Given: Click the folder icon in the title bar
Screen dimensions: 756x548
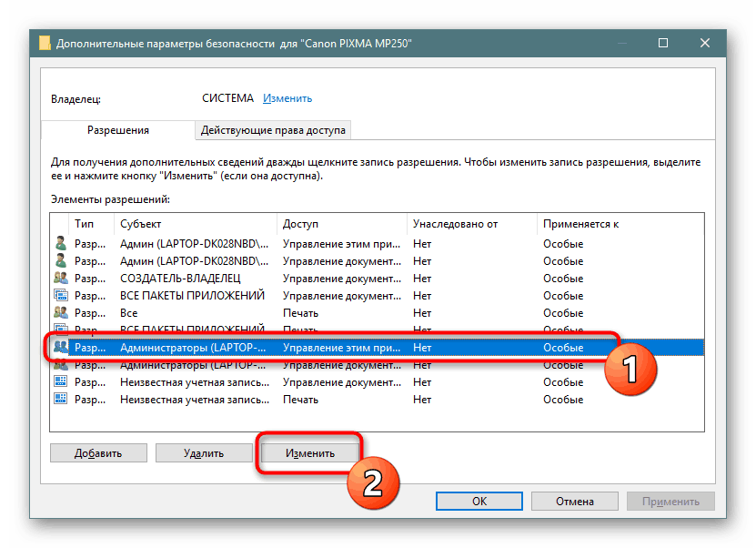Looking at the screenshot, I should click(x=45, y=44).
